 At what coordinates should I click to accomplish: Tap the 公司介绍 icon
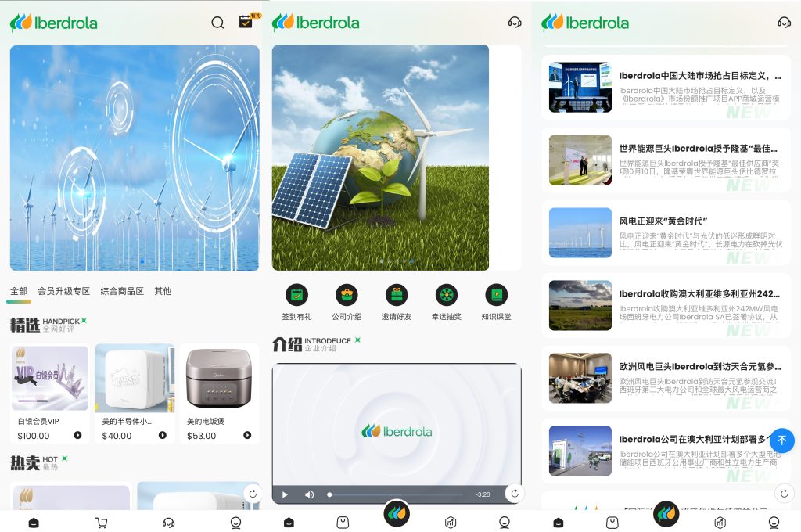coord(347,295)
